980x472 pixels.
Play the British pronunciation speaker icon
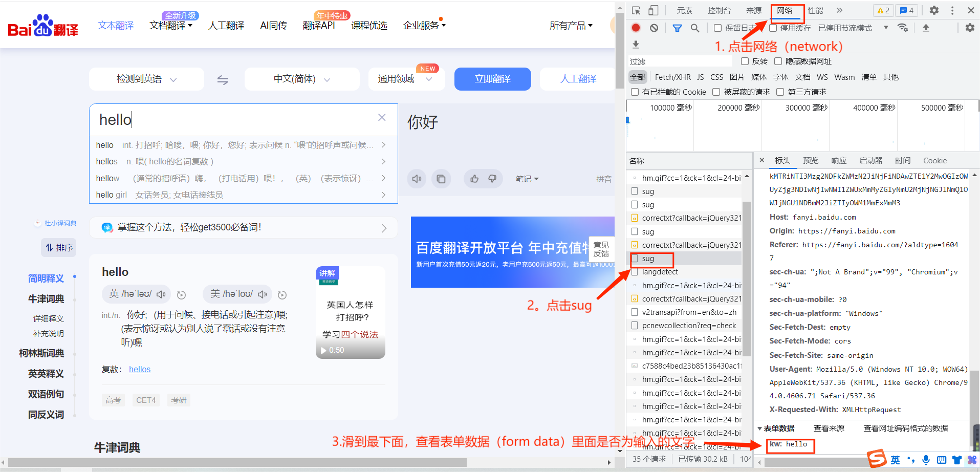[x=161, y=294]
